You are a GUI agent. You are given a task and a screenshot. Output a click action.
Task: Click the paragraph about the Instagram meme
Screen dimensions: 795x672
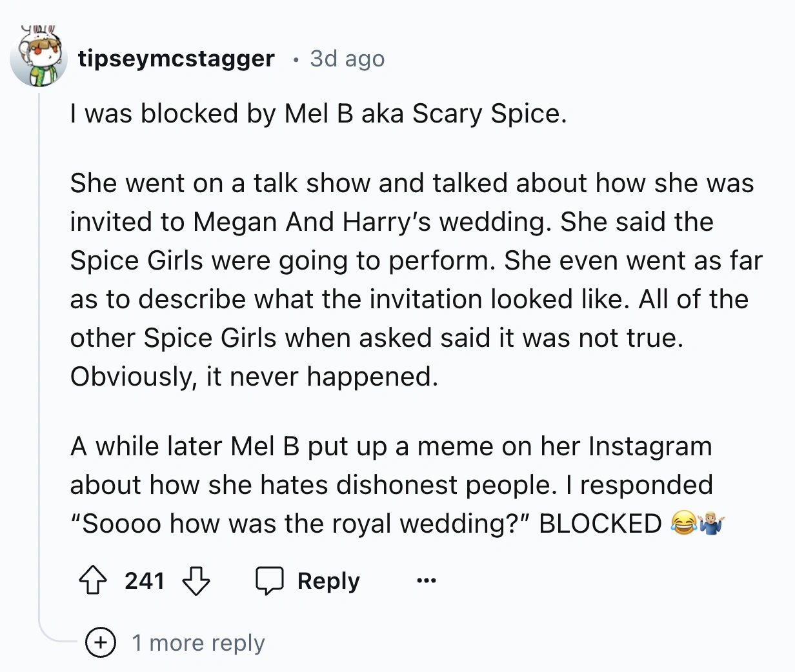pos(391,485)
